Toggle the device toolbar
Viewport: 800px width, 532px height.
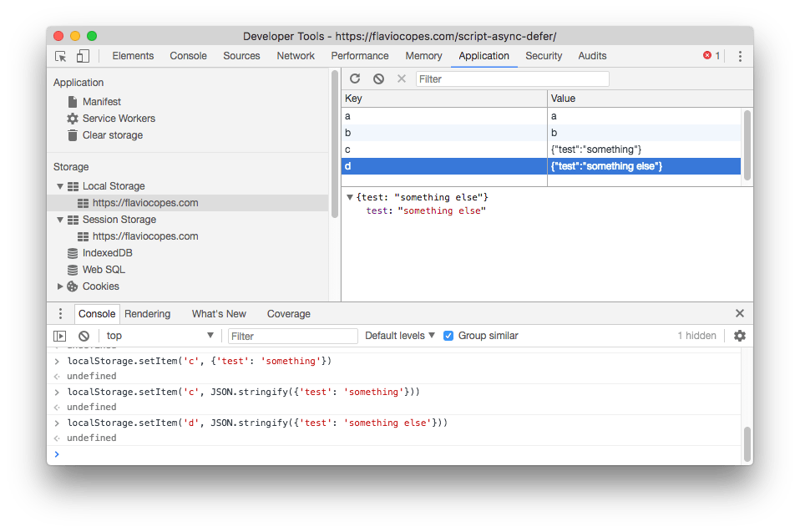[x=82, y=55]
